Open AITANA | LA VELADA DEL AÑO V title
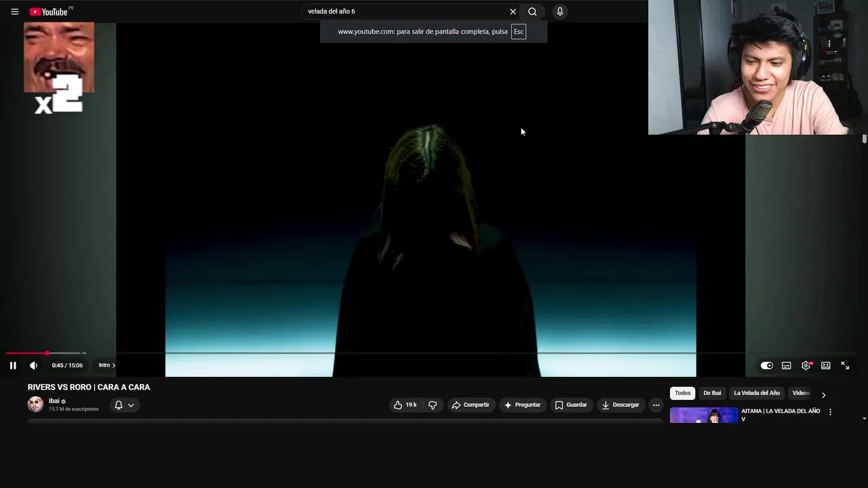Image resolution: width=868 pixels, height=488 pixels. coord(781,415)
